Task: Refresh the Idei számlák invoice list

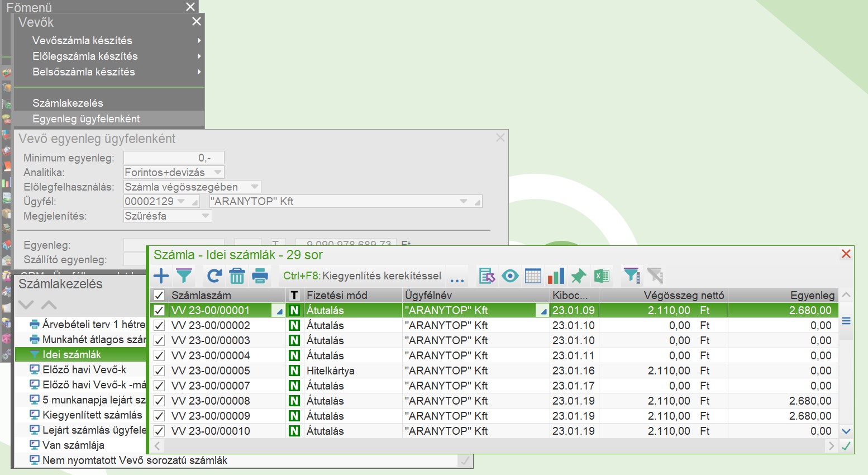Action: 214,275
